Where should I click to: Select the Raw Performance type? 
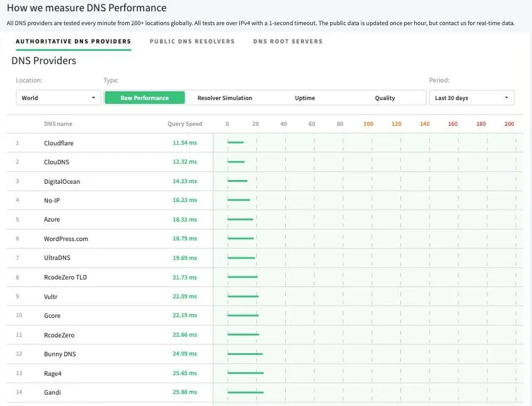tap(145, 98)
